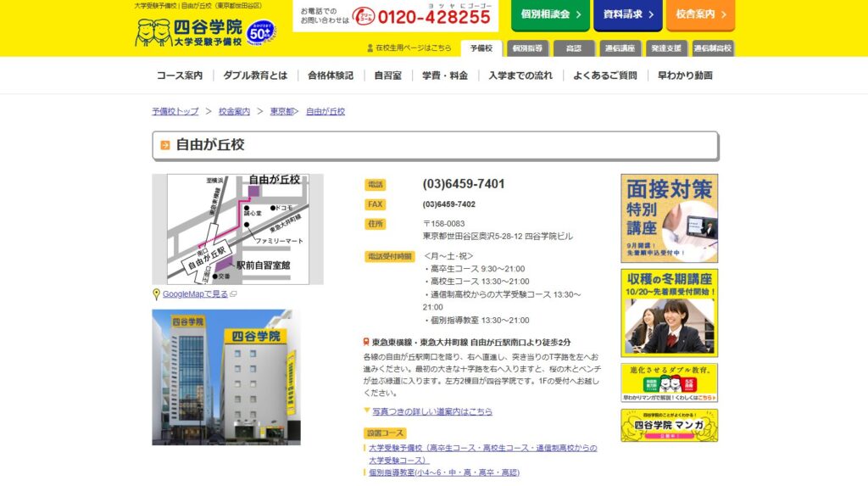Click the train icon beside 東急東横線 access info

(x=366, y=342)
